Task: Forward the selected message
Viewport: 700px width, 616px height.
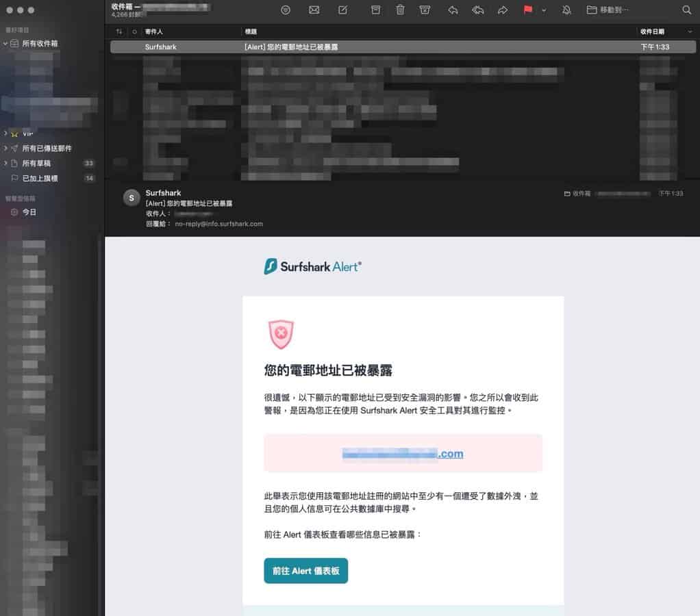Action: click(x=503, y=10)
